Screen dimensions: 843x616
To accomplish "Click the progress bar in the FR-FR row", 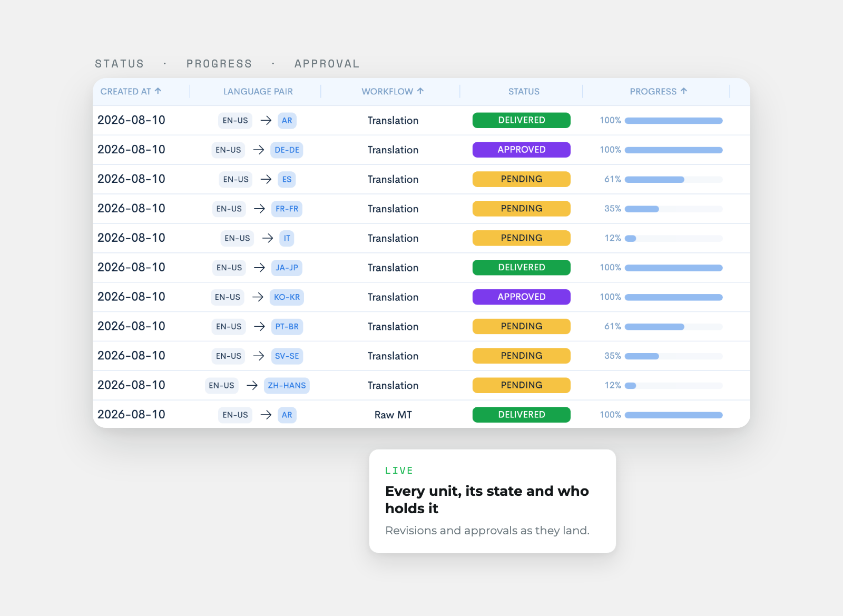I will [x=673, y=209].
